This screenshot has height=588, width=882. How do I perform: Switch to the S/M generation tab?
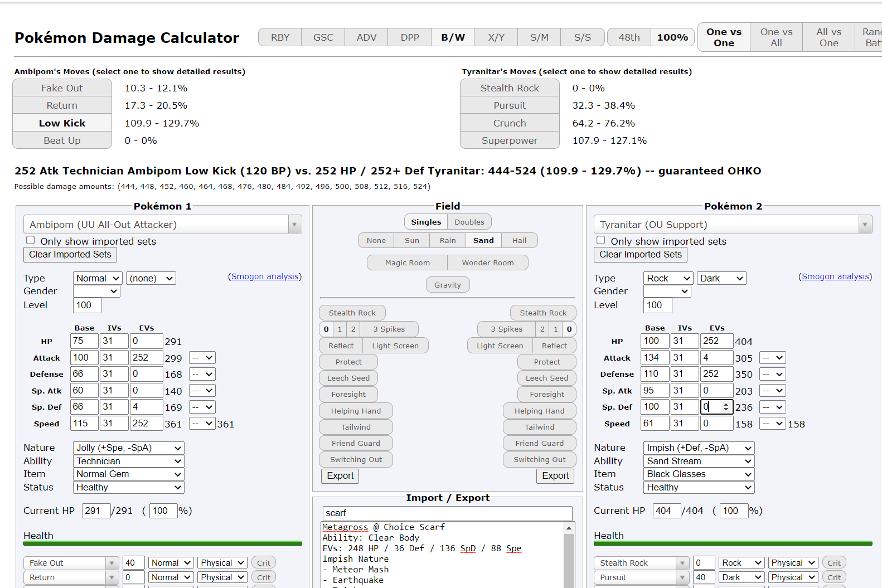point(539,37)
